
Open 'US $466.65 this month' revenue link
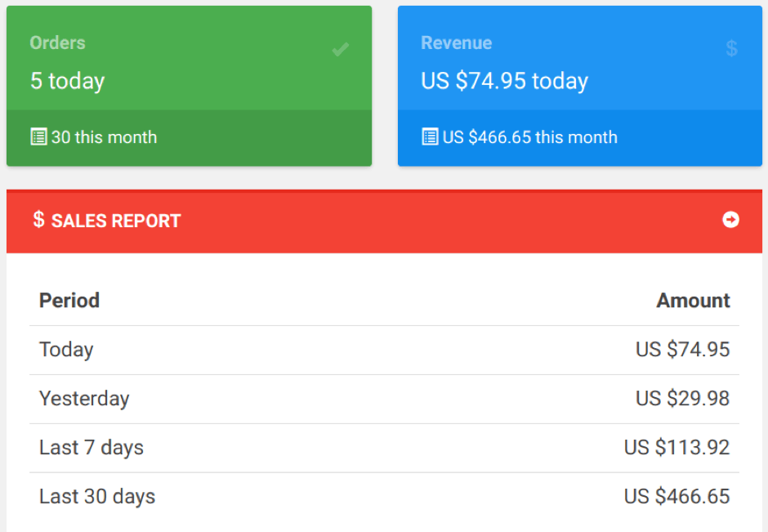coord(529,137)
